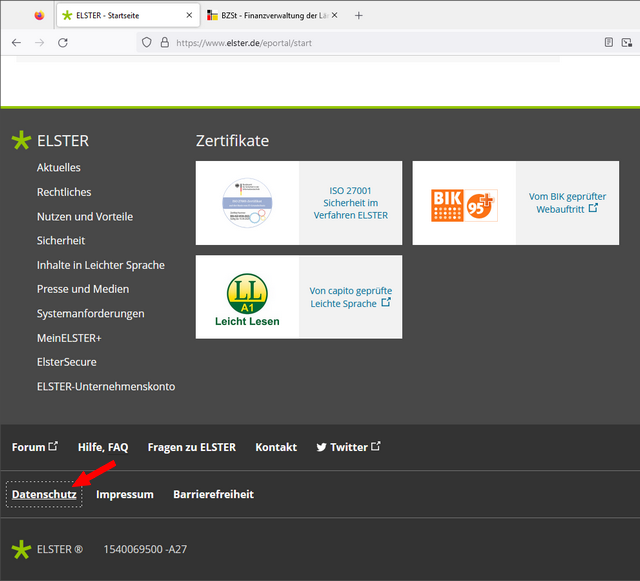Open Vom BIK geprüfter Webauftritt link
Viewport: 640px width, 581px height.
[x=567, y=203]
